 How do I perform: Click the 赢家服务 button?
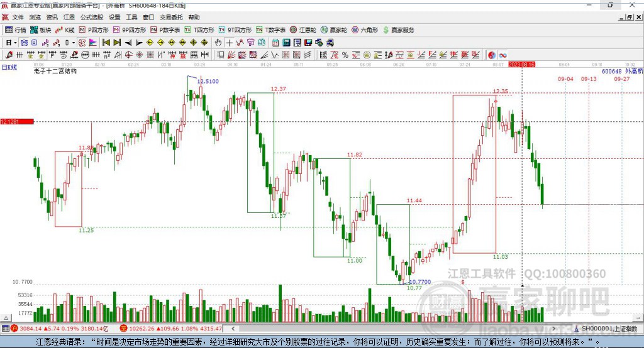tap(398, 30)
